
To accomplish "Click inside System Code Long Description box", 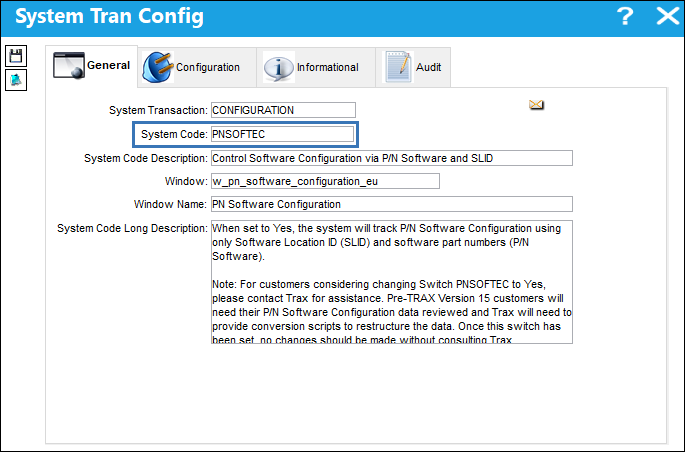I will click(x=392, y=282).
